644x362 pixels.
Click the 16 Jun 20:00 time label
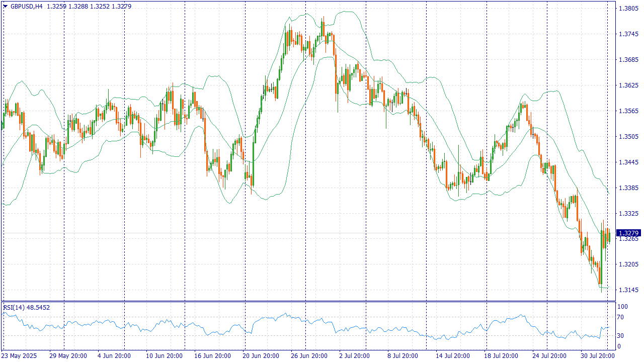(212, 356)
